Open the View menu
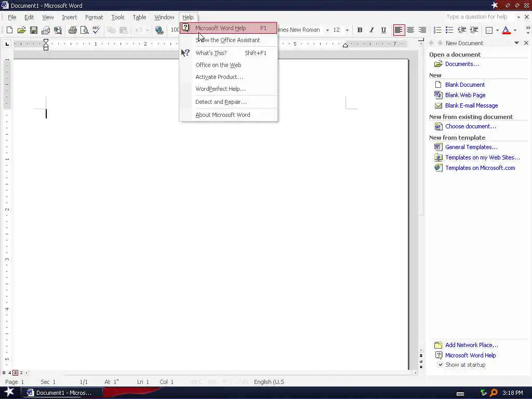Image resolution: width=532 pixels, height=399 pixels. tap(48, 17)
